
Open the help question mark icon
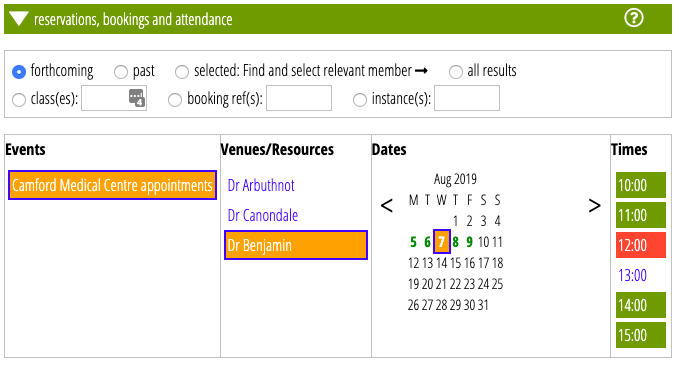(x=634, y=18)
